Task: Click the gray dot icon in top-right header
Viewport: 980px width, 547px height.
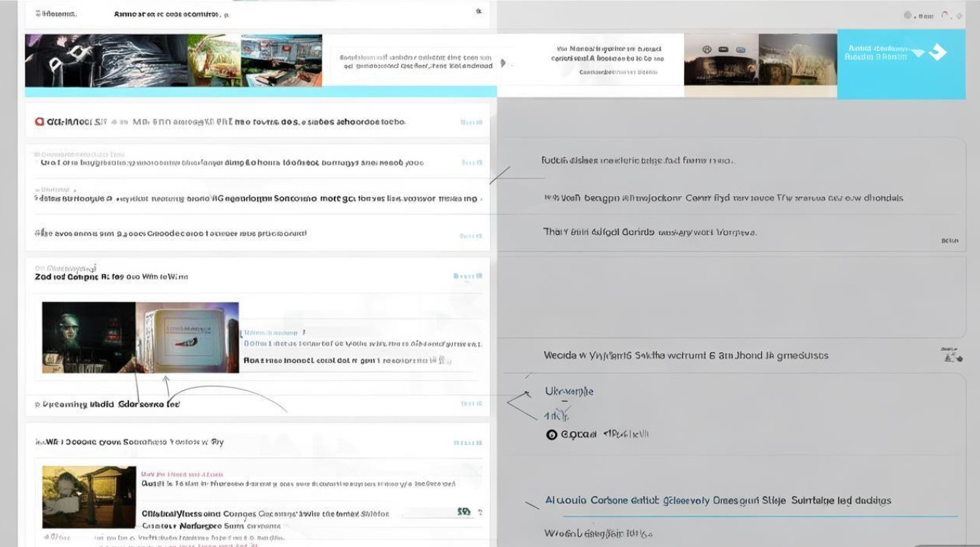Action: coord(908,15)
